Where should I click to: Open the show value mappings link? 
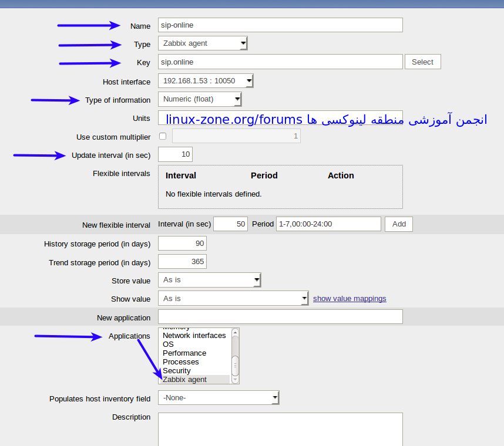pos(350,299)
